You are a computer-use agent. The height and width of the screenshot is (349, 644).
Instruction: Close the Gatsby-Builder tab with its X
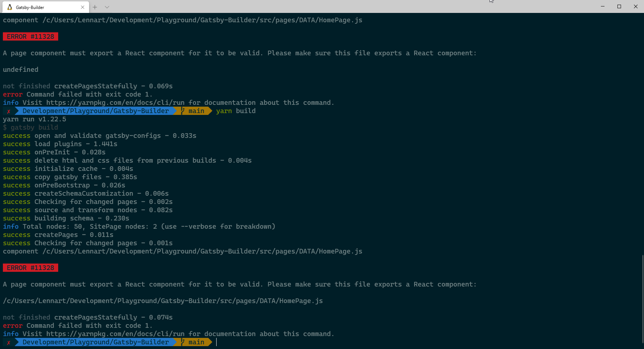(x=83, y=7)
